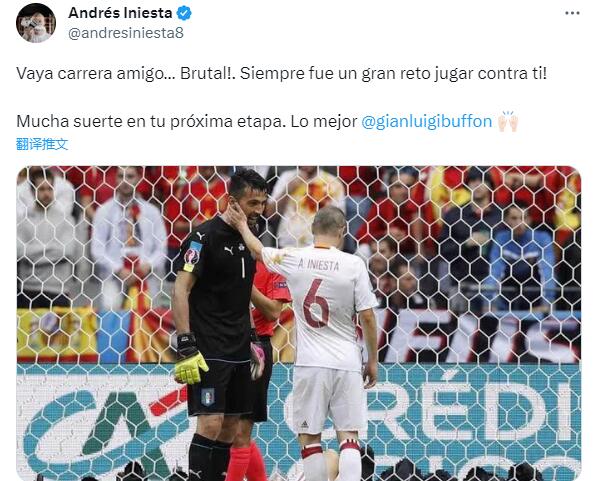This screenshot has width=595, height=481.
Task: Click the A. INIESTA name on the jersey
Action: [318, 264]
